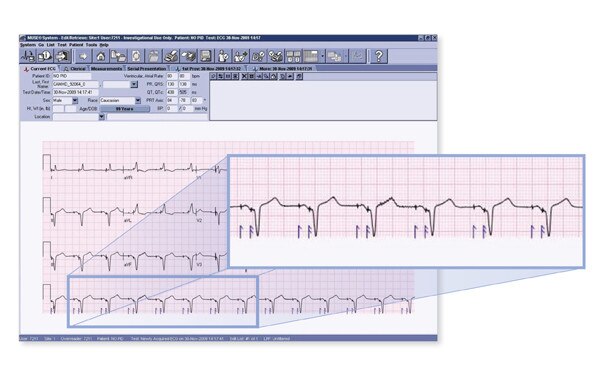The image size is (595, 367).
Task: Switch to the Serial Presentation tab
Action: (x=146, y=69)
